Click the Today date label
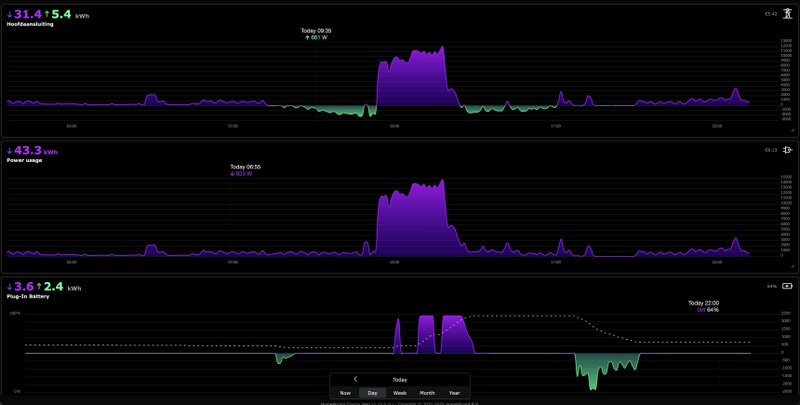The height and width of the screenshot is (405, 800). point(400,379)
